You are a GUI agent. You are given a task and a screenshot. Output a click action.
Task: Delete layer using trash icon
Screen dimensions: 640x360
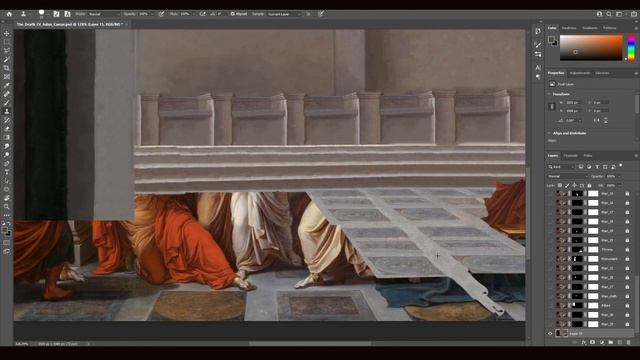(629, 342)
